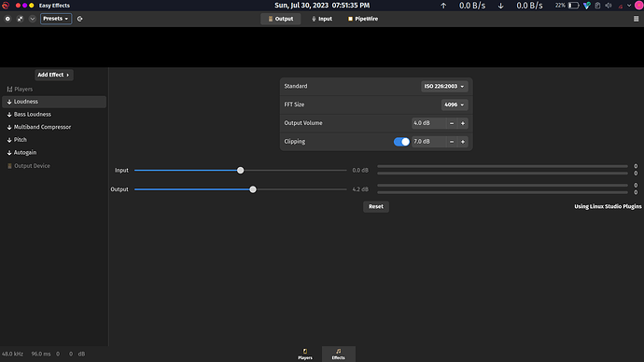
Task: Open the Presets dropdown
Action: tap(56, 19)
